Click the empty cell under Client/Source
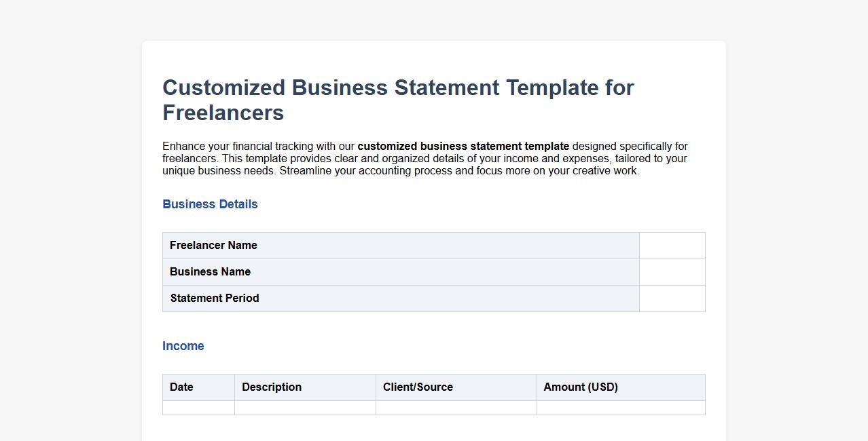Screen dimensions: 868x441 click(456, 408)
